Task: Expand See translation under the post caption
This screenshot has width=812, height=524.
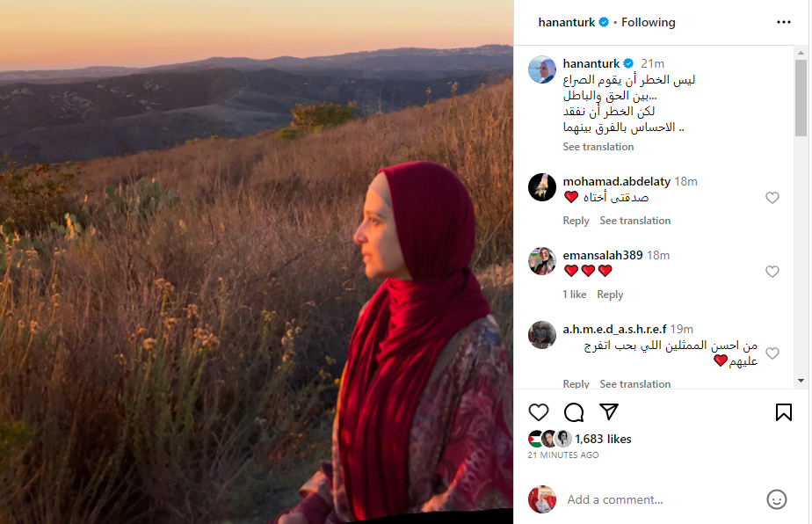Action: 598,147
